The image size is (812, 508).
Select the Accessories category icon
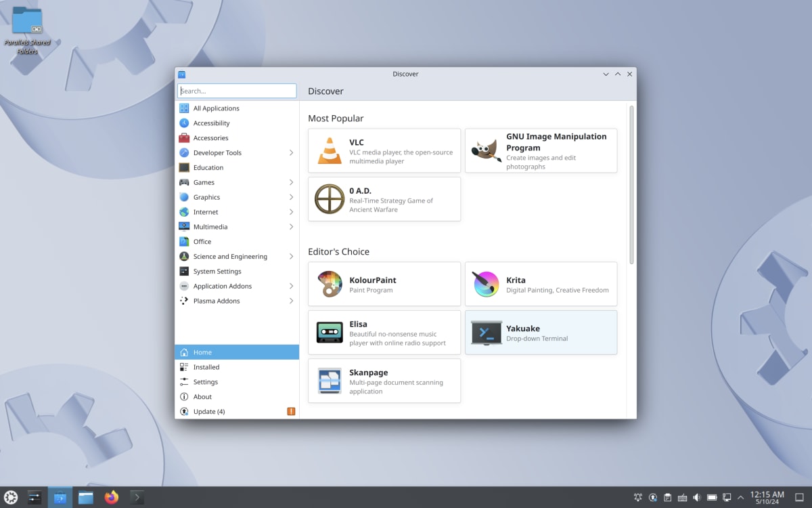point(184,138)
